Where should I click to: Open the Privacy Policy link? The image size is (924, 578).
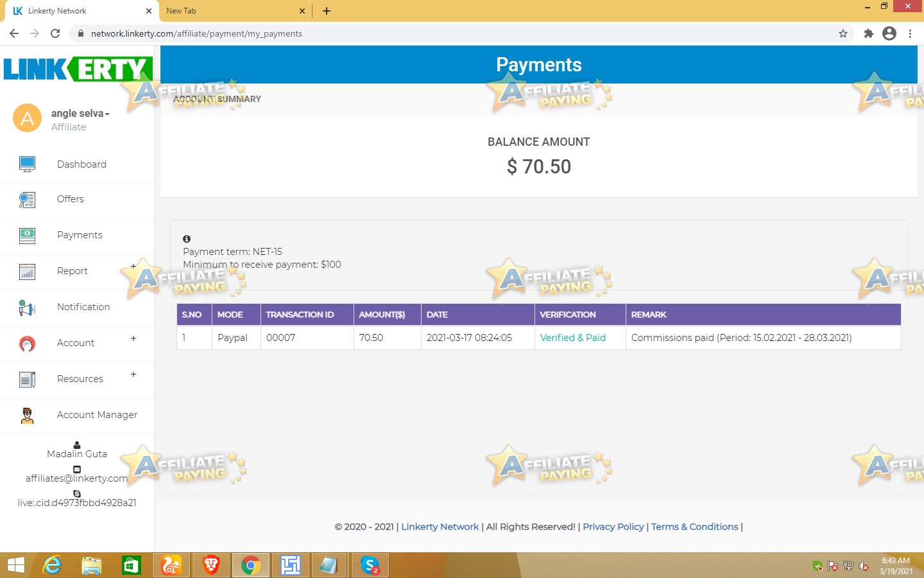tap(613, 527)
